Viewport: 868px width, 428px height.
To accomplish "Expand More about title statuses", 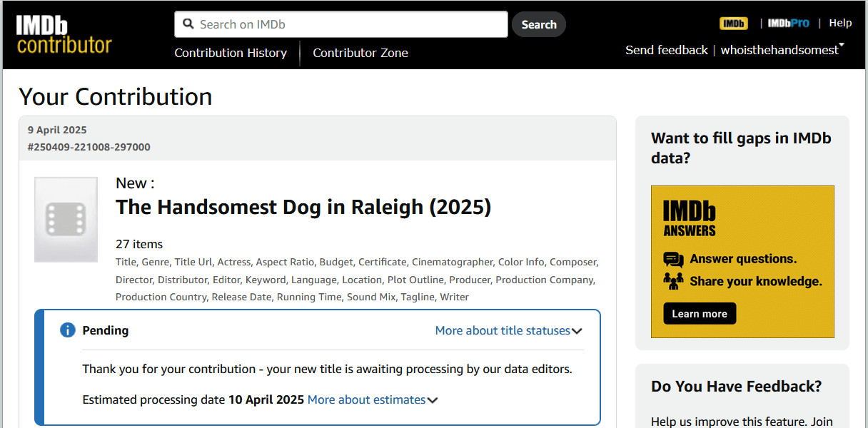I will pos(508,330).
